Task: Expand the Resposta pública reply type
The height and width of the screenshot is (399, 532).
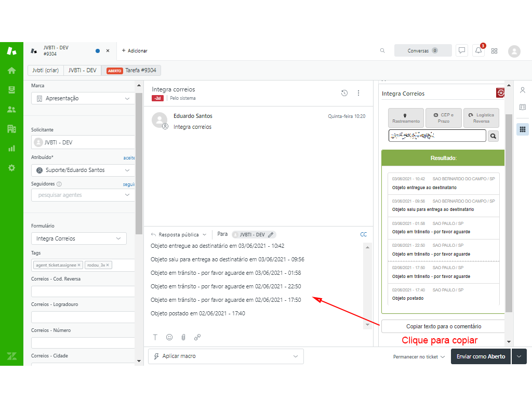Action: point(179,235)
